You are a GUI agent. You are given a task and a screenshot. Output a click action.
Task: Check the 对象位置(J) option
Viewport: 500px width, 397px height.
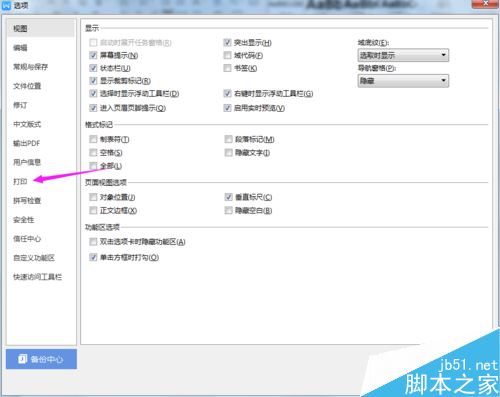click(x=93, y=197)
